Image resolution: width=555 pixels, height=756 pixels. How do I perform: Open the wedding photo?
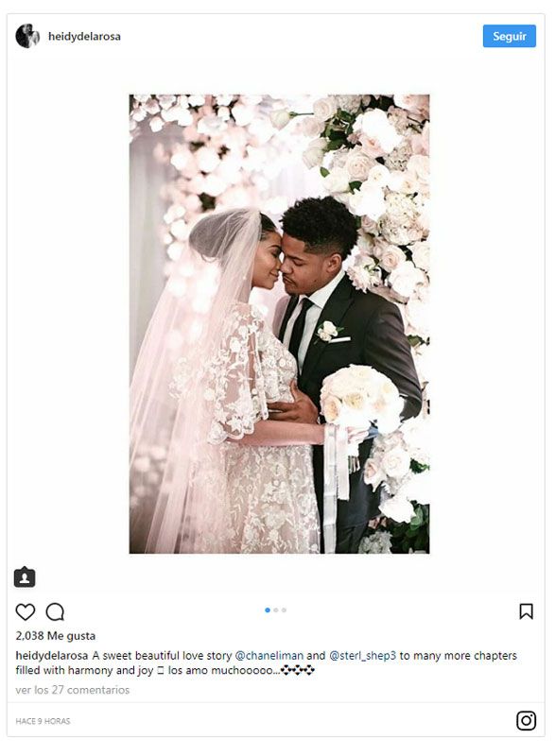279,323
